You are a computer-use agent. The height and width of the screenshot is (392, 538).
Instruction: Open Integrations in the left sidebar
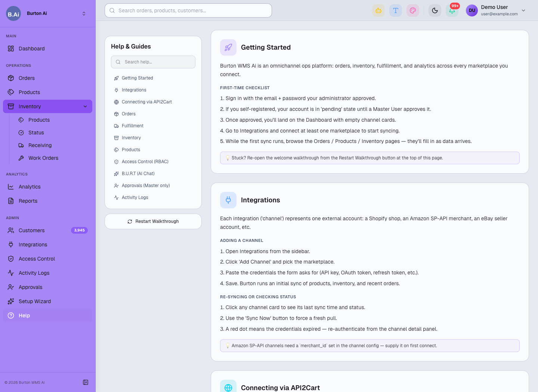(47, 245)
